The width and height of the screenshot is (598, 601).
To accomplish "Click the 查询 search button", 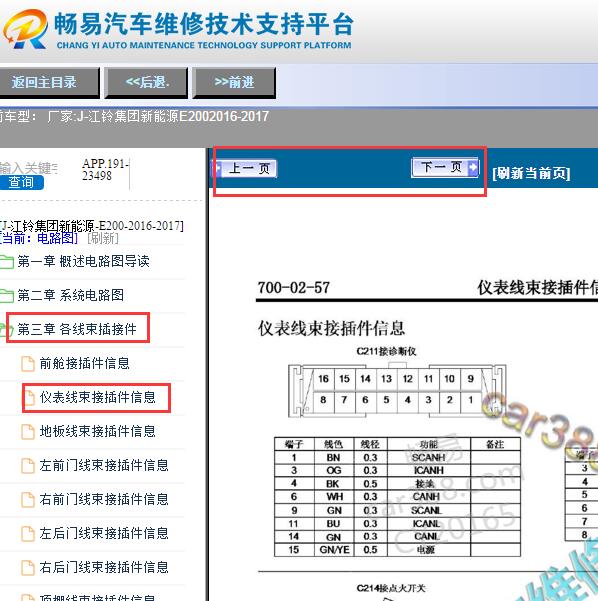I will click(x=21, y=182).
